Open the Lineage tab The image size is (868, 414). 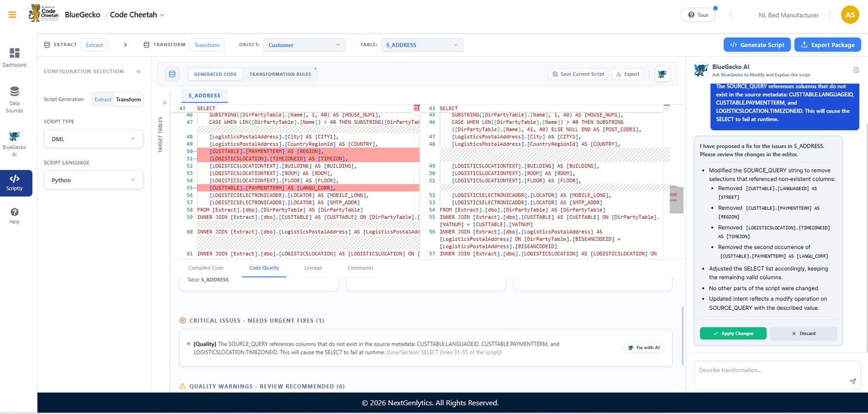pyautogui.click(x=313, y=268)
